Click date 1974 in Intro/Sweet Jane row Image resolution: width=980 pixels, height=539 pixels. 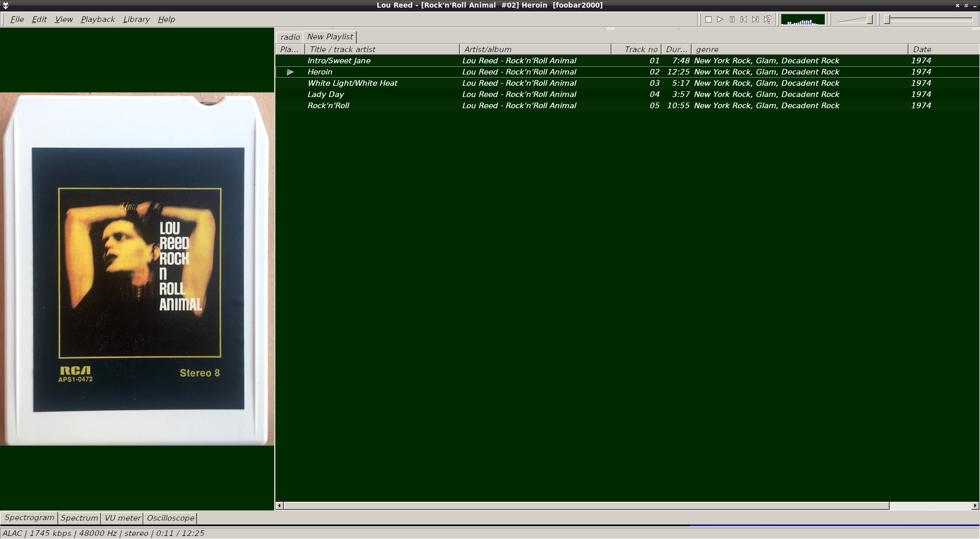921,61
